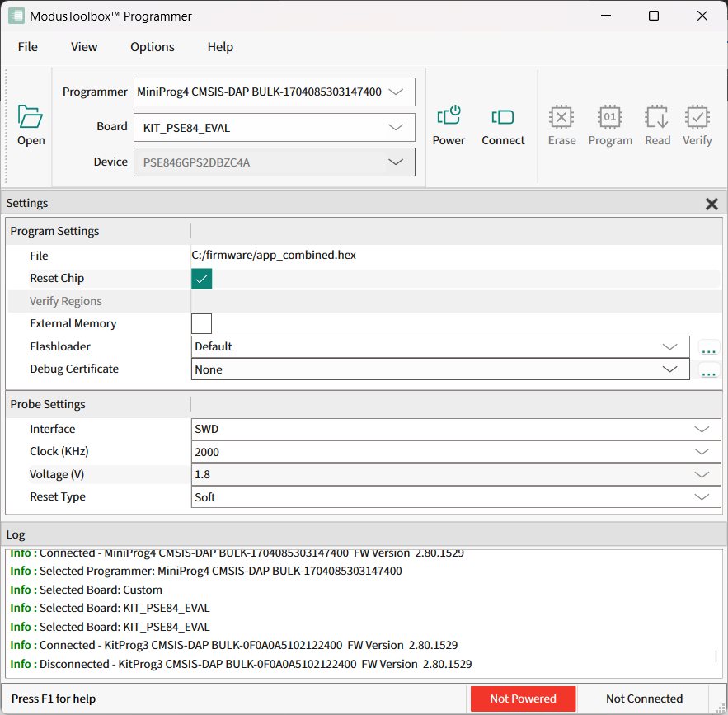
Task: Click the Log panel vertical scrollbar
Action: (715, 656)
